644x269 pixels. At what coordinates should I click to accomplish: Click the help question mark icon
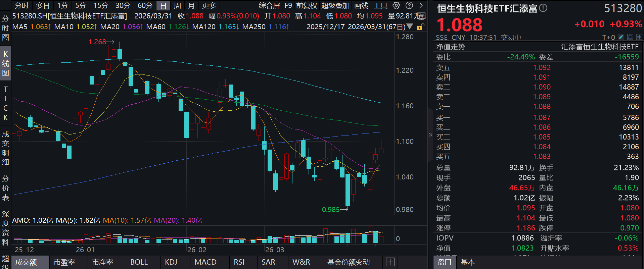point(409,5)
